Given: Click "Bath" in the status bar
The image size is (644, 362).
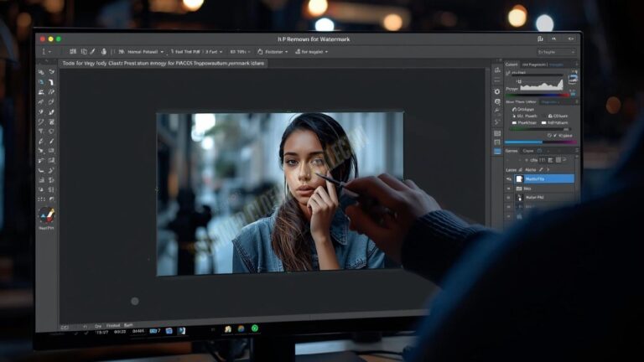Looking at the screenshot, I should 128,325.
